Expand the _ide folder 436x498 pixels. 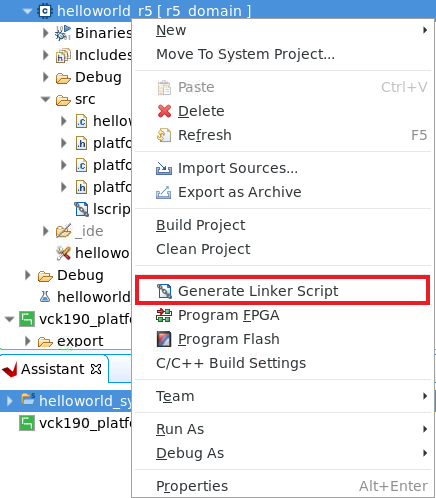coord(46,231)
